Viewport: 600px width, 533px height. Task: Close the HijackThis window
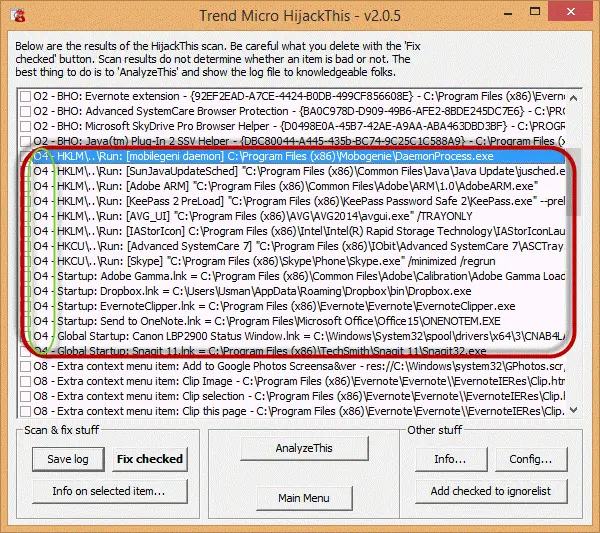pyautogui.click(x=571, y=12)
